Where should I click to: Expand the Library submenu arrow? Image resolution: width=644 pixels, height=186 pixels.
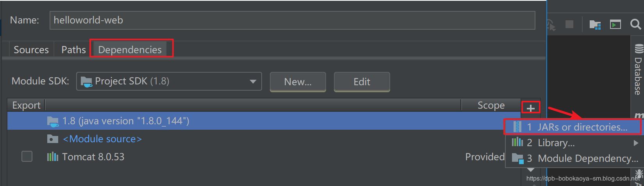(x=636, y=143)
